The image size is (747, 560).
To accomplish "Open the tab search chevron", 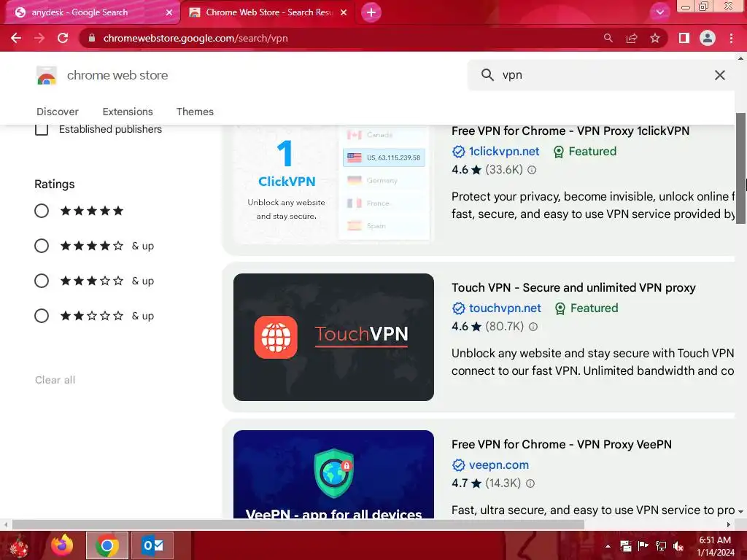I will coord(659,12).
